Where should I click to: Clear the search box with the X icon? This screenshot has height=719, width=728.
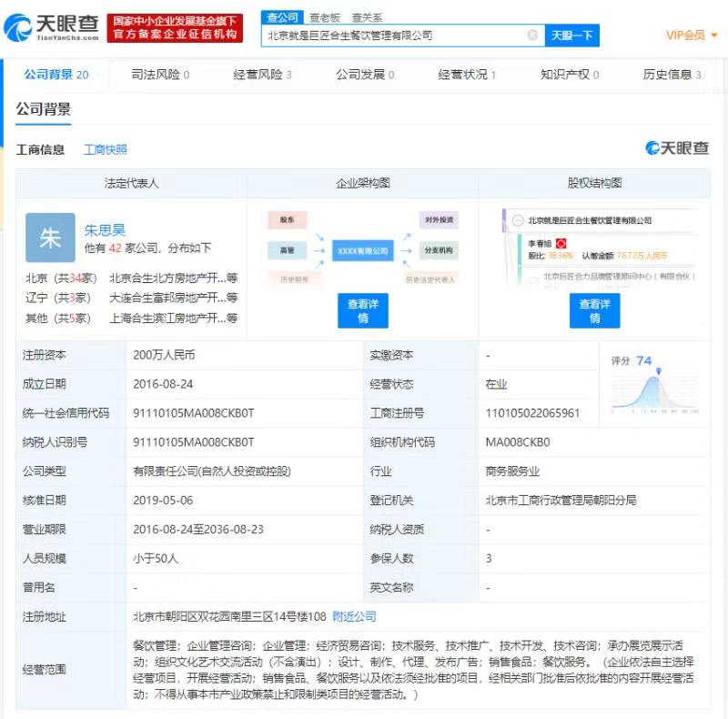coord(532,35)
